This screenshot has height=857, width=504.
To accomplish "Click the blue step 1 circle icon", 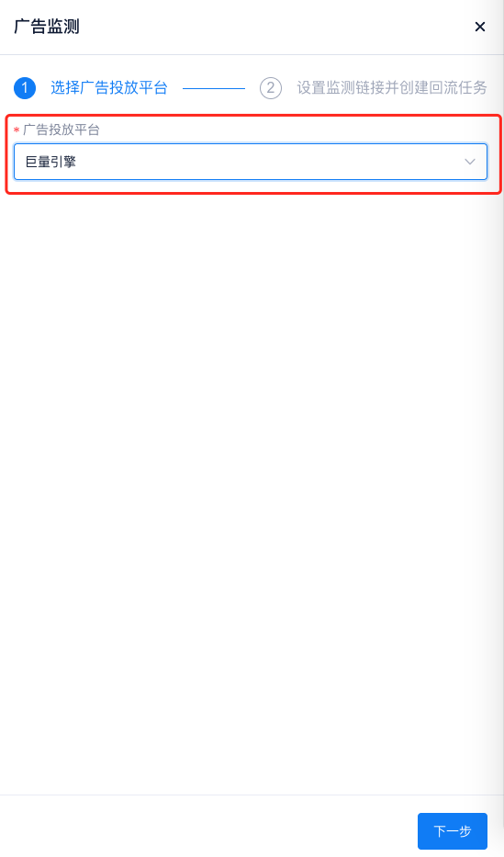I will [25, 88].
